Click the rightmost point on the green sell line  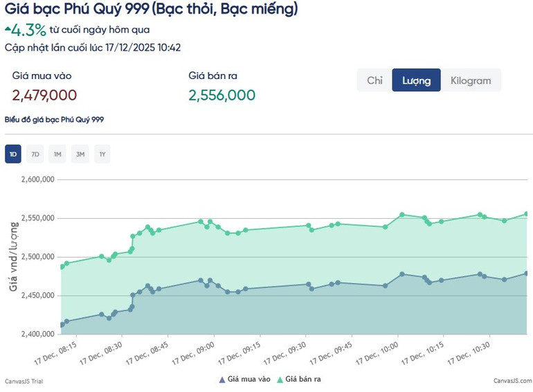click(526, 214)
